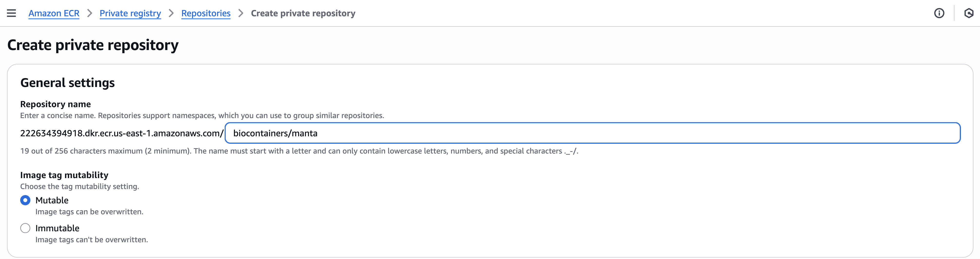Click the 'General settings' section heading

click(x=67, y=83)
